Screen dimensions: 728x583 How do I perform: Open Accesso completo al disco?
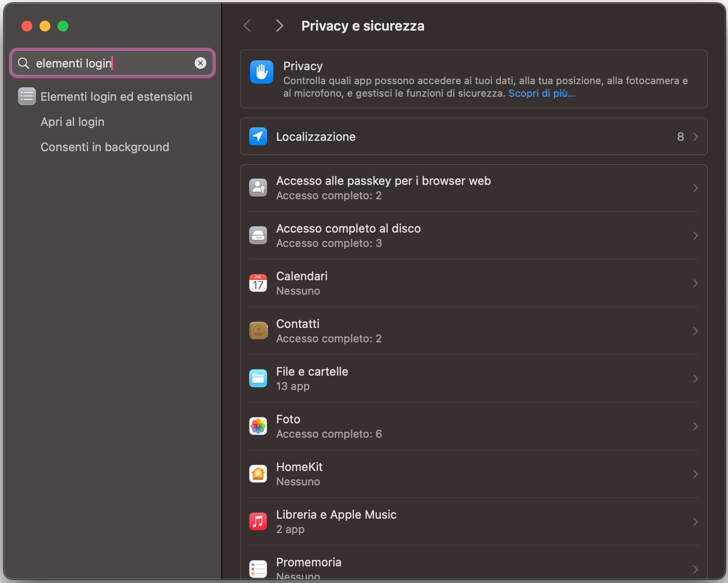[x=473, y=236]
